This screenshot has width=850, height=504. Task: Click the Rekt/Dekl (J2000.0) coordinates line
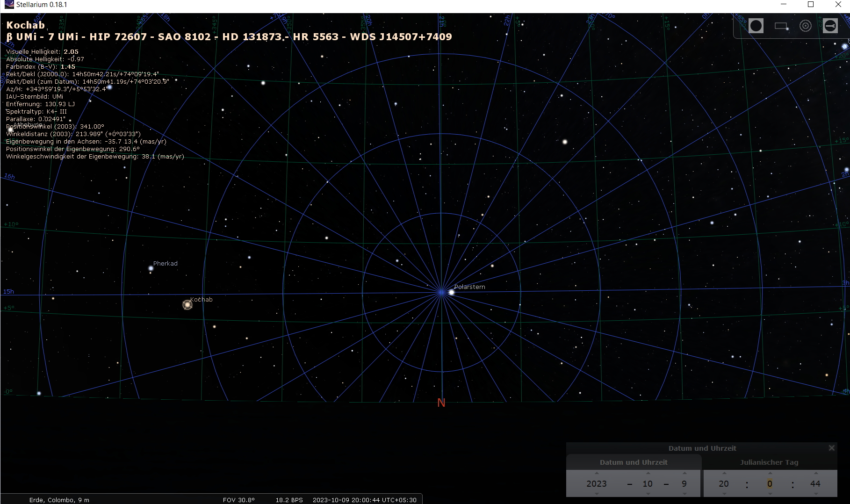(x=83, y=74)
